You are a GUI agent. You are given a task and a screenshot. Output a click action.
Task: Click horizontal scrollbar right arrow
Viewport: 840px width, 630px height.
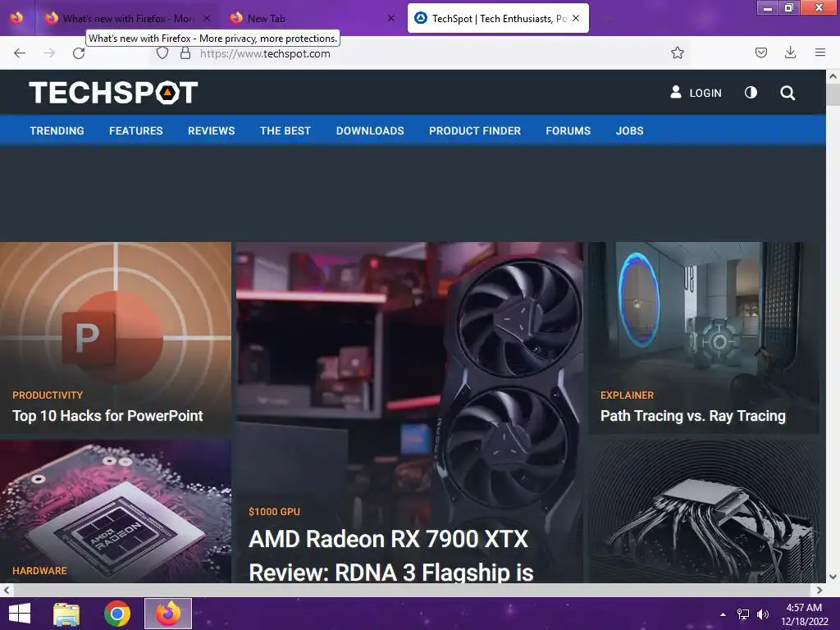[819, 591]
